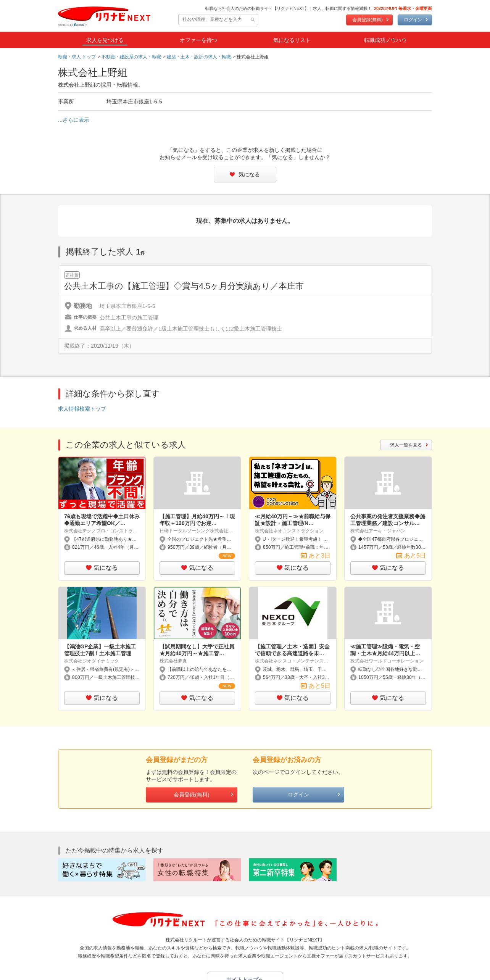The height and width of the screenshot is (980, 490).
Task: Open 年齢ブランク不問 job thumbnail
Action: (x=102, y=483)
